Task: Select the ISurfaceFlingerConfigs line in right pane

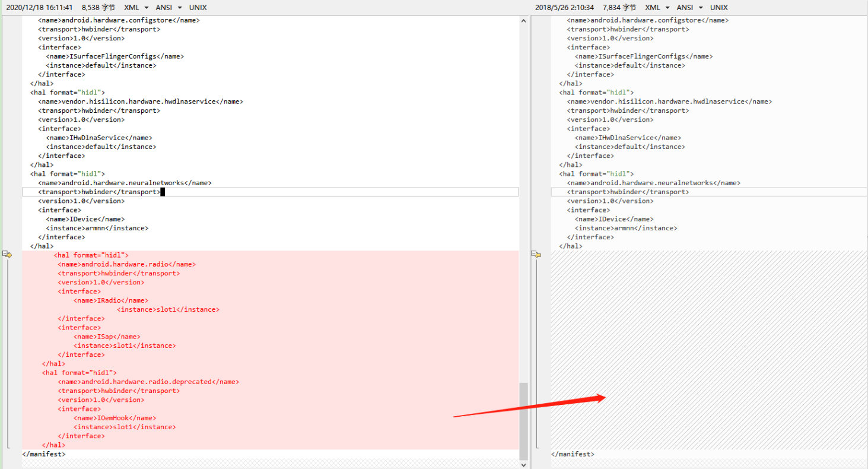Action: point(644,56)
